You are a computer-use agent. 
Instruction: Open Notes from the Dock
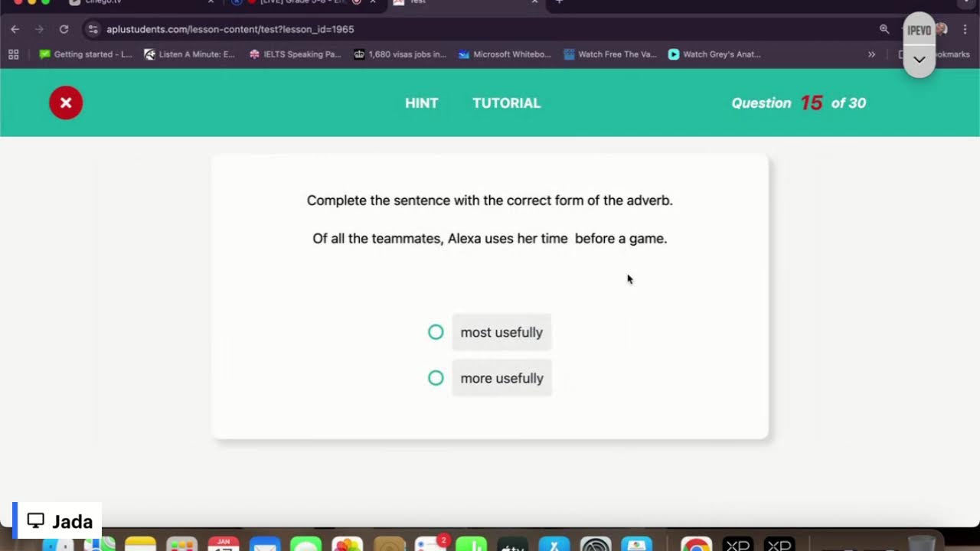(x=141, y=544)
